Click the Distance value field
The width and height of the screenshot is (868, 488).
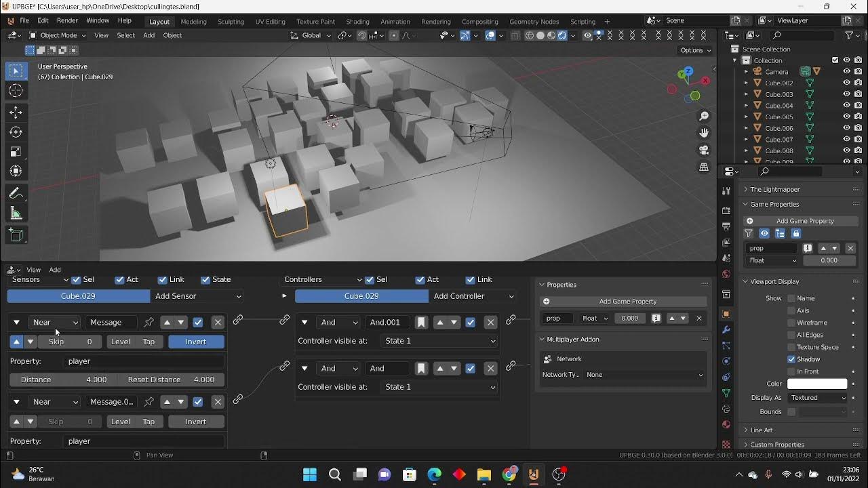[64, 380]
